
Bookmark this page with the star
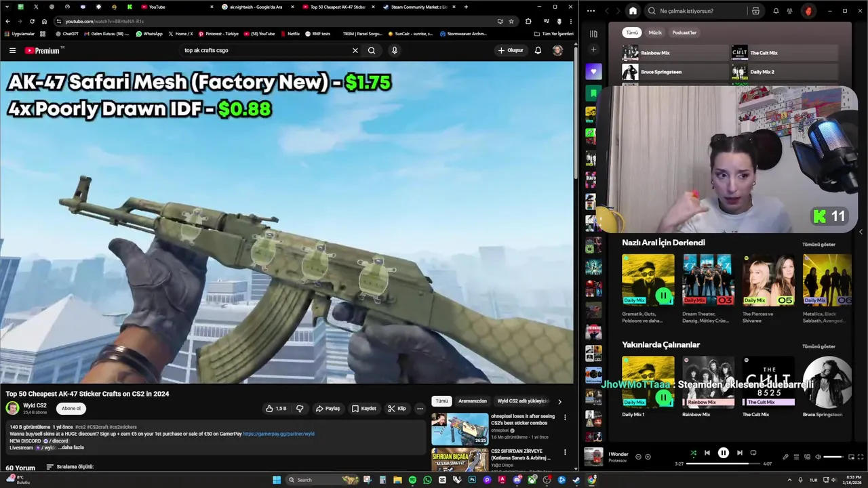[511, 21]
